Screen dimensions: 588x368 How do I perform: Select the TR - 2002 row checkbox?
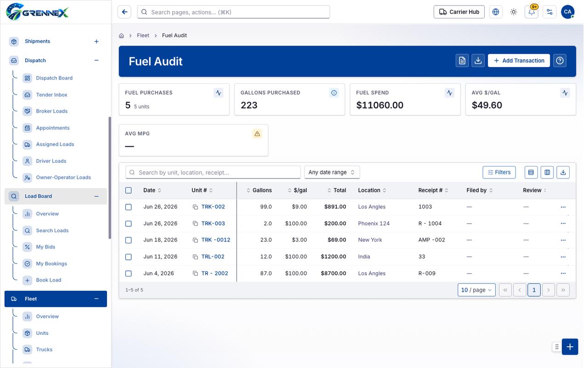129,273
